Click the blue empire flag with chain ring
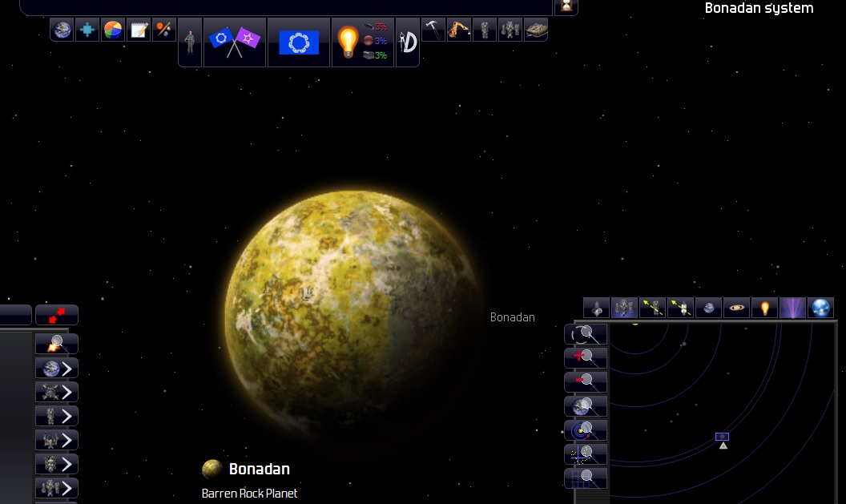 [299, 42]
